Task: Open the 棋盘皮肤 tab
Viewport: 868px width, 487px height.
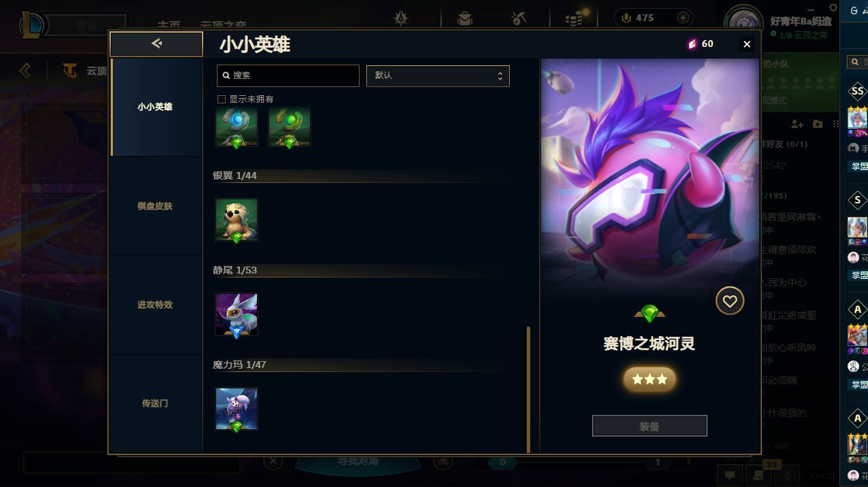Action: [155, 206]
